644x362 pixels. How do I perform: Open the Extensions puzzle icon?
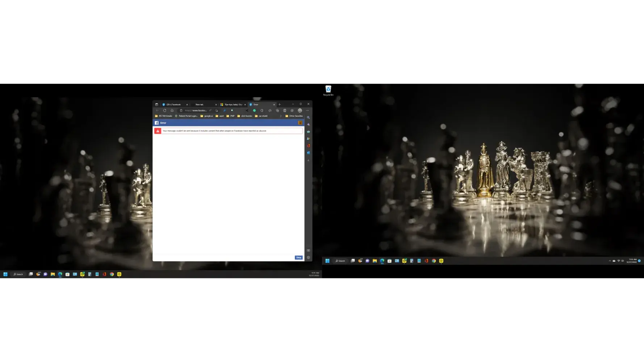[262, 110]
